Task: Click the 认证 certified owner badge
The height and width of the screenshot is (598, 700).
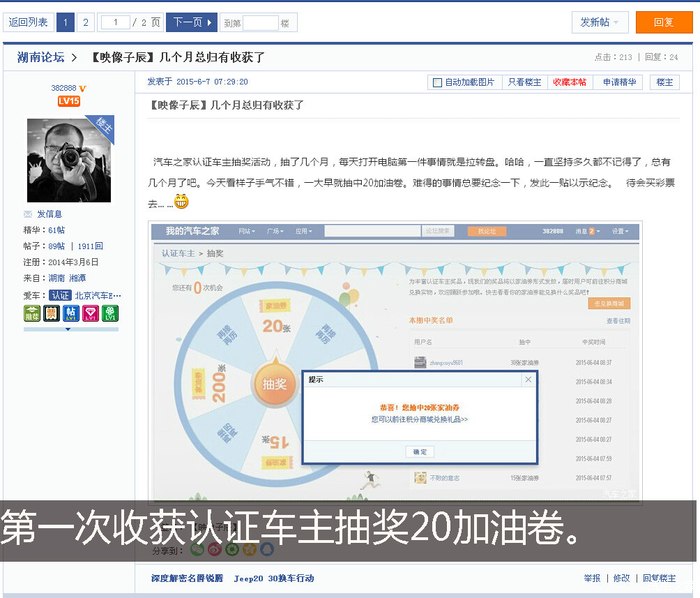Action: click(x=61, y=295)
